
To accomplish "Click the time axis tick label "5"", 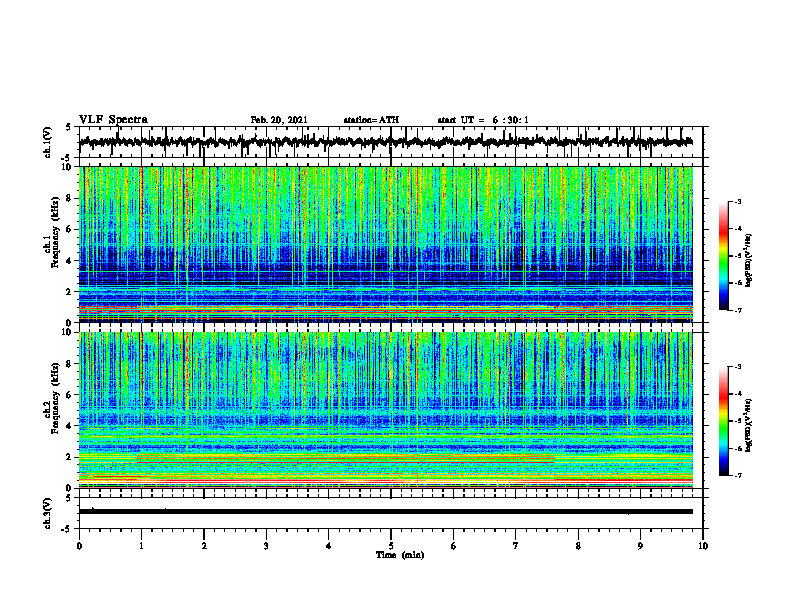I will 391,546.
